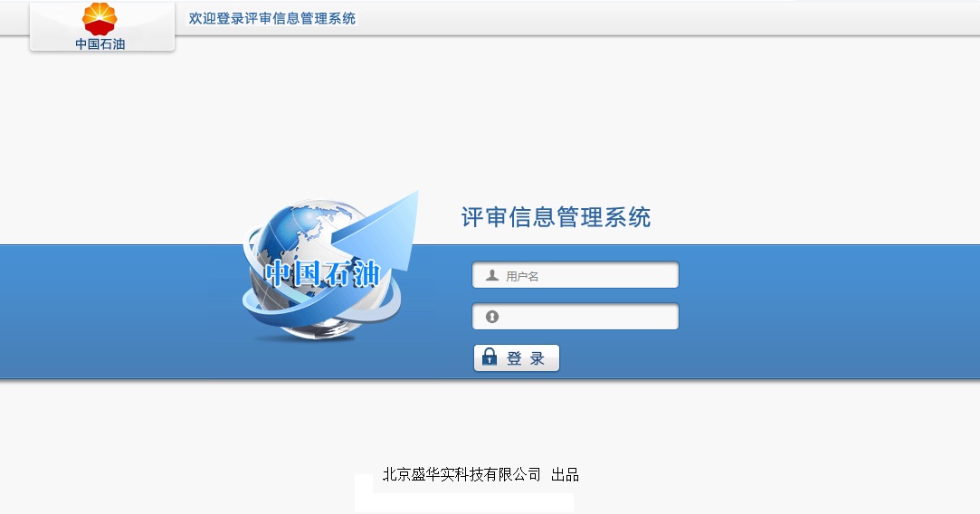Click the user silhouette icon in username field
Screen dimensions: 980x514
(x=492, y=275)
